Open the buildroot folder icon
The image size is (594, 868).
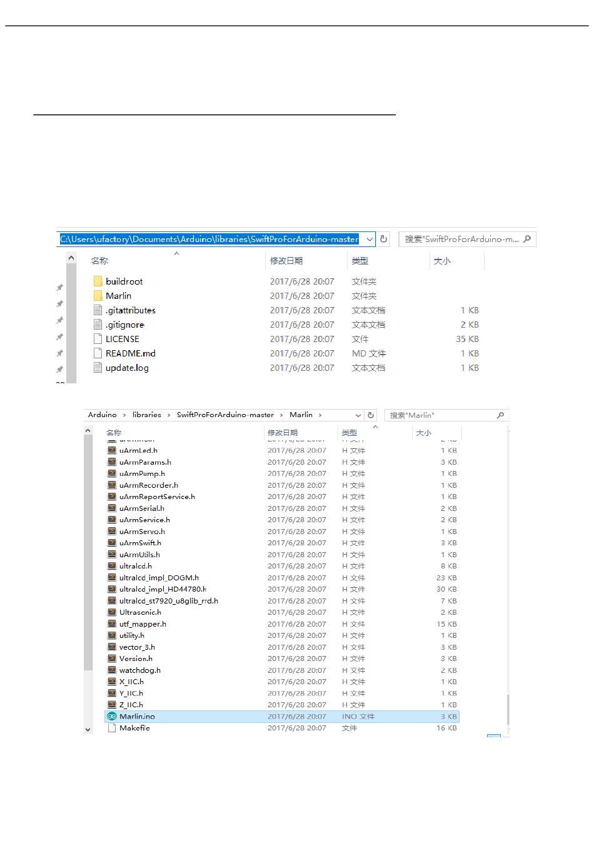point(98,281)
